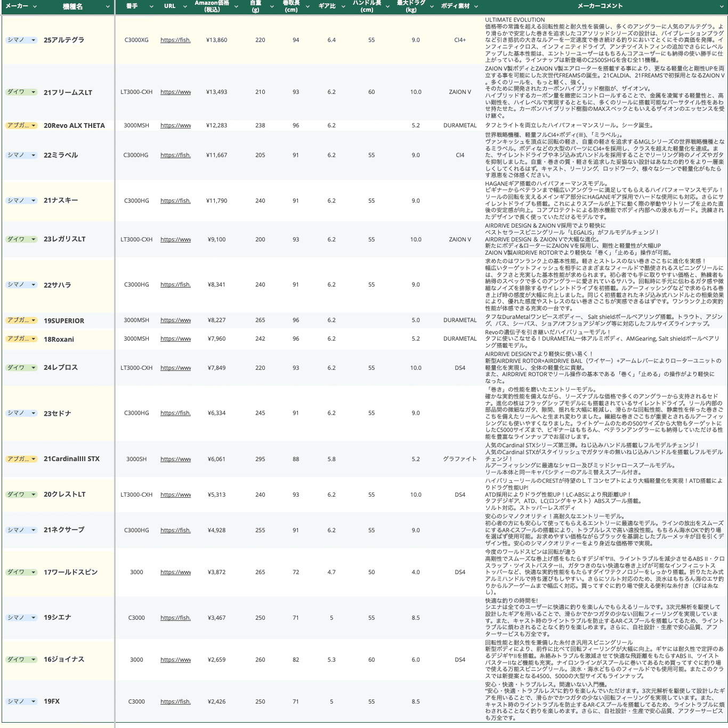Open the maker chip dropdown for 20クレストLT
The width and height of the screenshot is (728, 728).
[x=34, y=495]
